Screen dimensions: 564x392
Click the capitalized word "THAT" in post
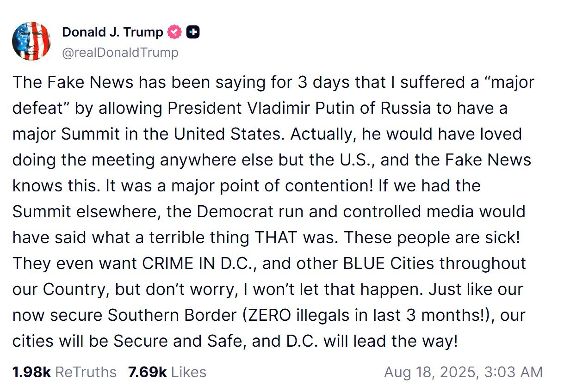(x=277, y=238)
